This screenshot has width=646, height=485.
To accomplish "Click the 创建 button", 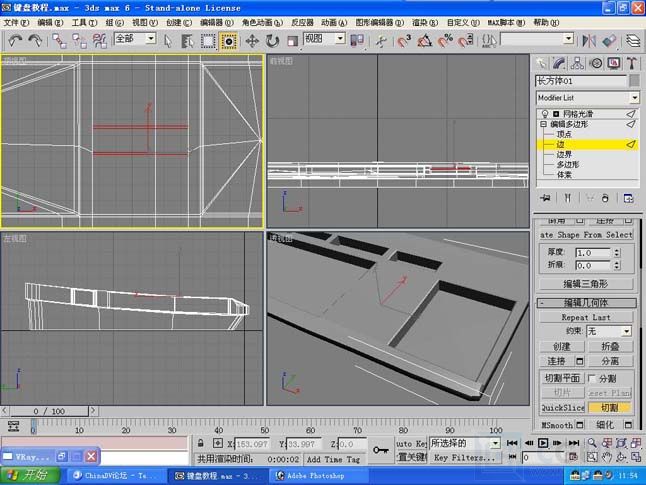I will [562, 347].
